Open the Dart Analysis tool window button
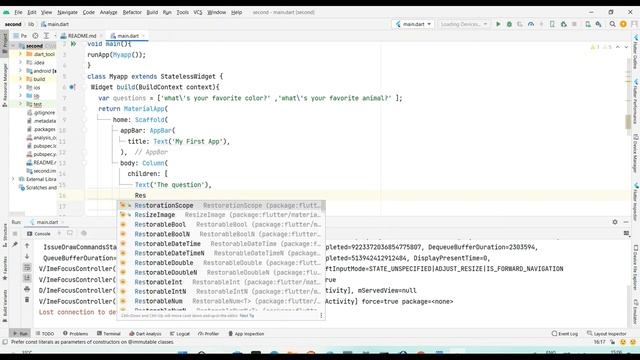 [x=145, y=333]
